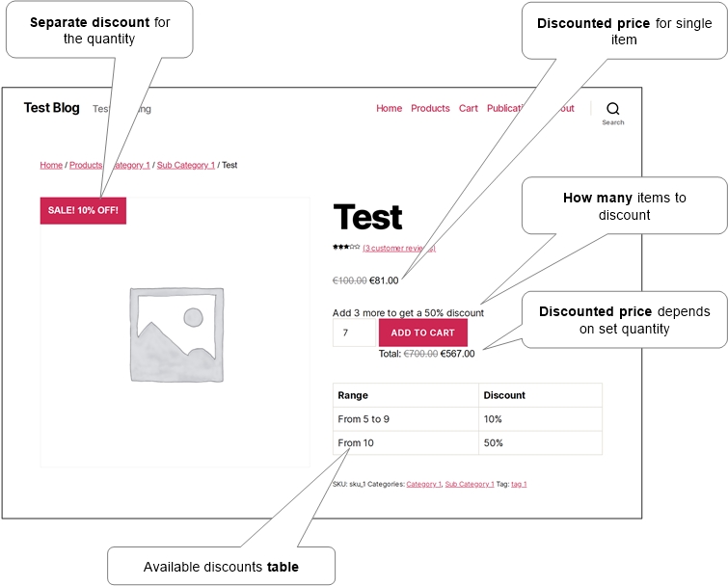The image size is (728, 586).
Task: Open Sub Category 1 link in product meta
Action: (470, 484)
